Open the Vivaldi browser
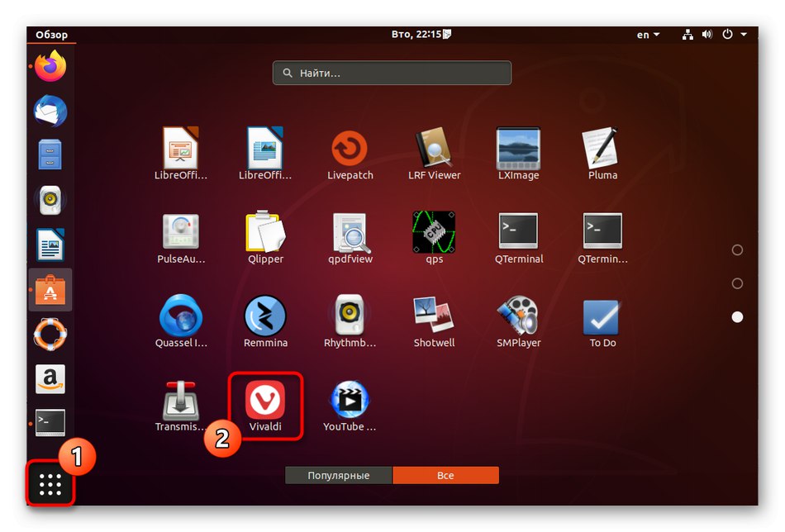This screenshot has width=785, height=532. click(x=265, y=400)
